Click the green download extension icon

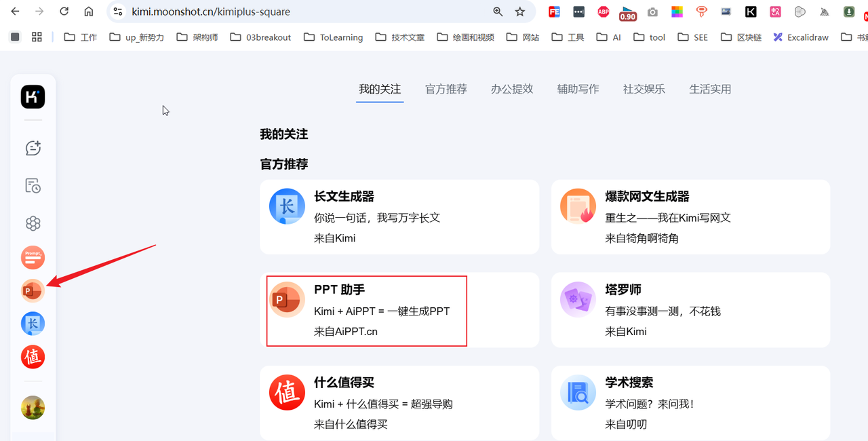point(849,12)
